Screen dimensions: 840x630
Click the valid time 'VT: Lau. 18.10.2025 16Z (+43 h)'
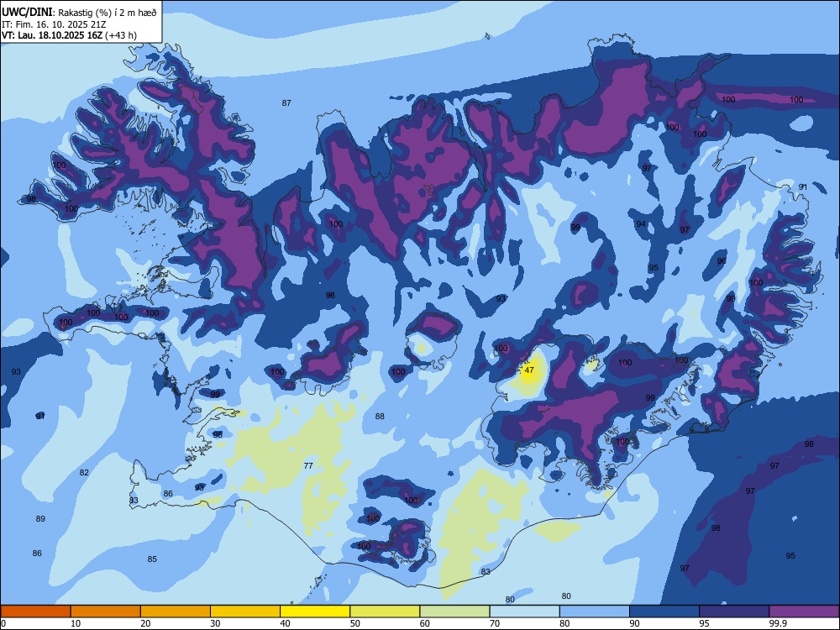click(x=69, y=35)
